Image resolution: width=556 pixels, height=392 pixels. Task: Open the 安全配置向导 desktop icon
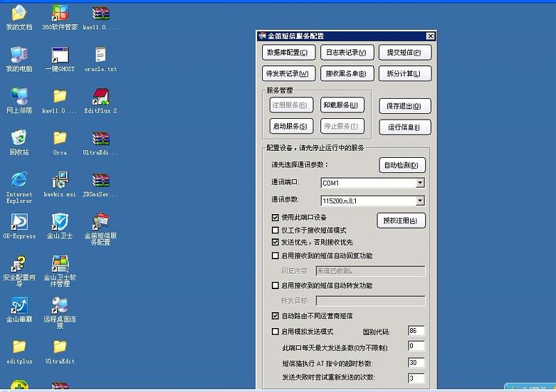tap(19, 271)
